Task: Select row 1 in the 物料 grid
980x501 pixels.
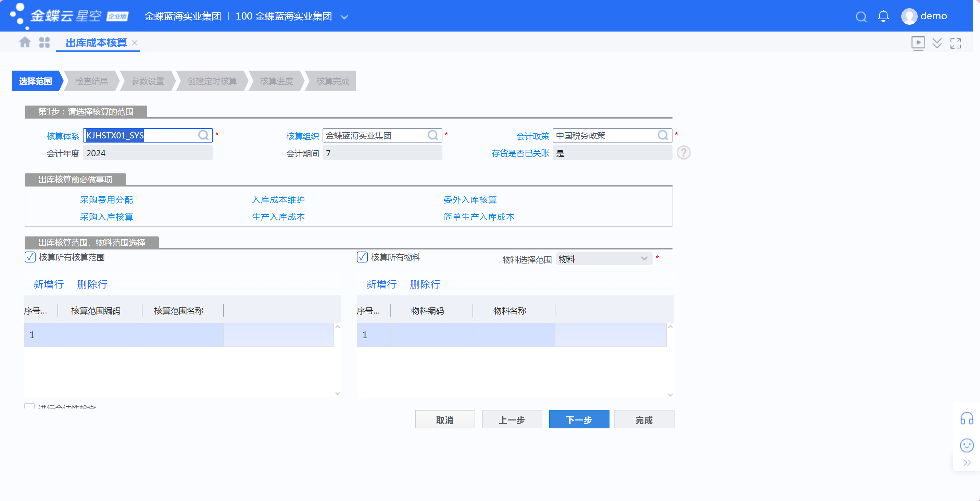Action: pyautogui.click(x=512, y=335)
